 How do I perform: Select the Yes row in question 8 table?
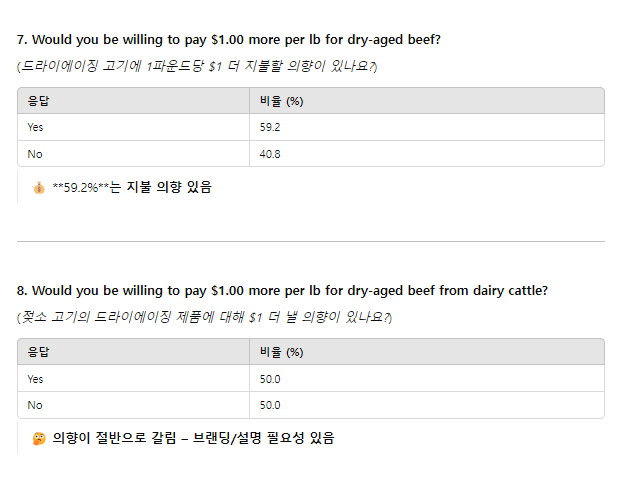pyautogui.click(x=311, y=379)
